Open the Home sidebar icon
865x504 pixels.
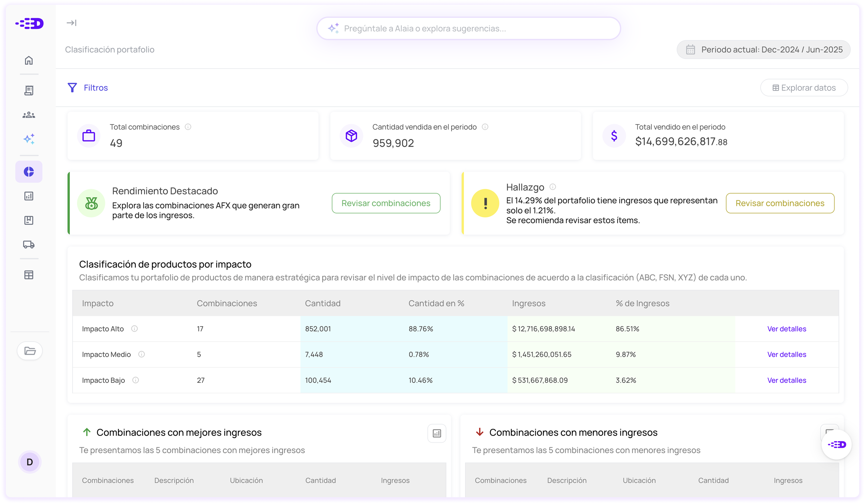[x=29, y=60]
